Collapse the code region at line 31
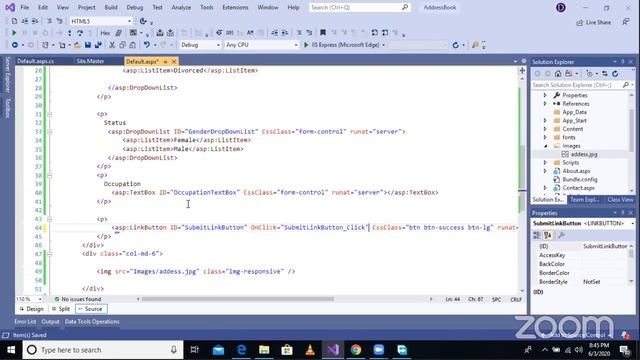The width and height of the screenshot is (640, 360). pos(49,114)
